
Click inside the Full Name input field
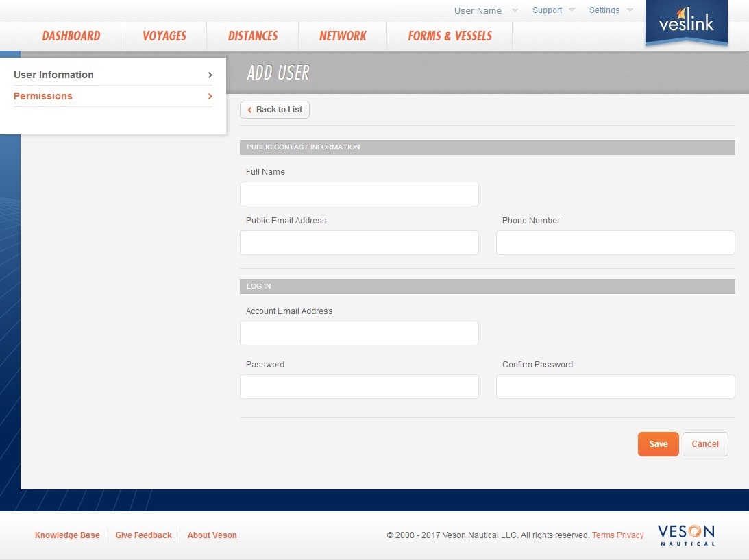click(358, 194)
